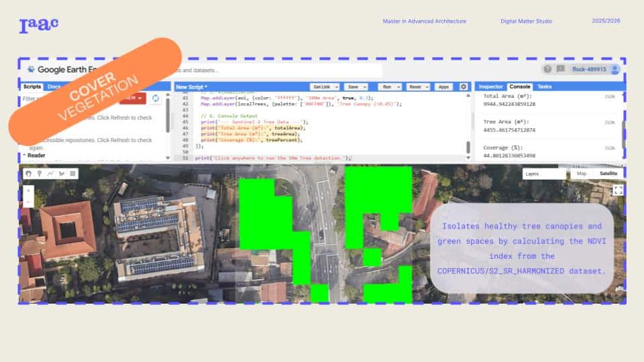Switch to the Inspector tab
The height and width of the screenshot is (362, 644).
point(490,86)
